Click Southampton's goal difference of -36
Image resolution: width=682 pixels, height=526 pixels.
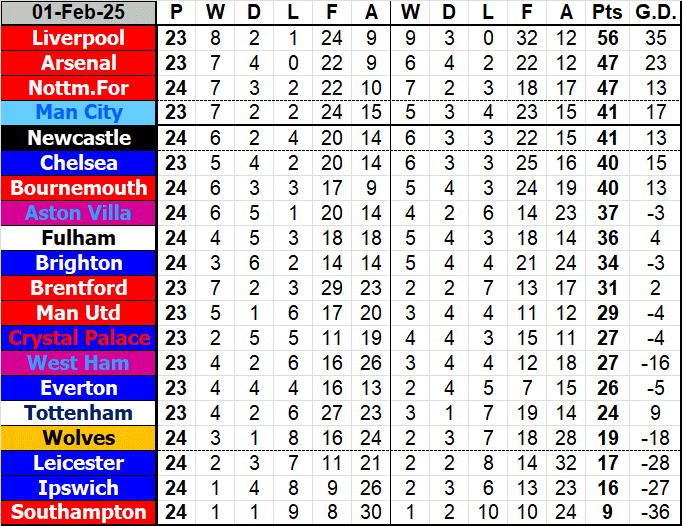click(x=655, y=513)
